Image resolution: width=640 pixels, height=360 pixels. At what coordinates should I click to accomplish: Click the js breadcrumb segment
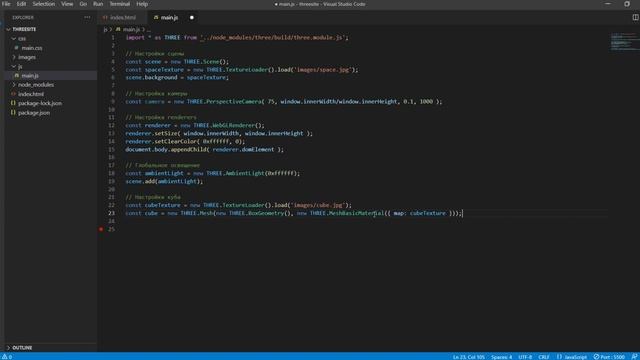pos(105,29)
